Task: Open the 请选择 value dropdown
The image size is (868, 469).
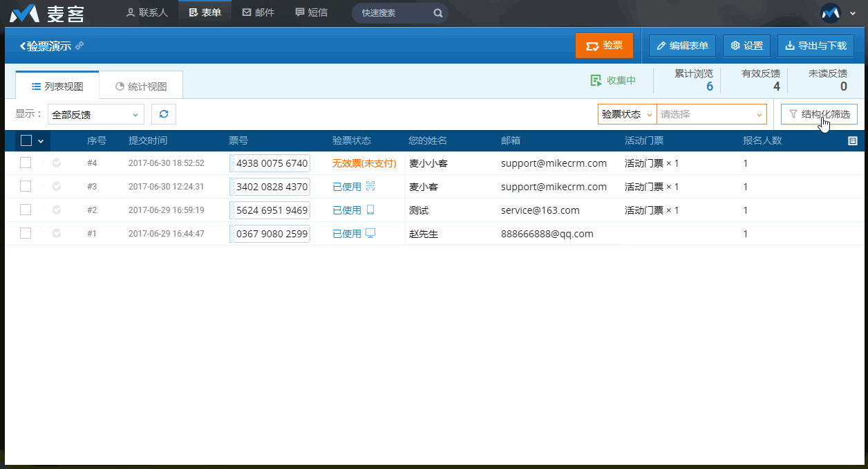Action: click(x=711, y=114)
